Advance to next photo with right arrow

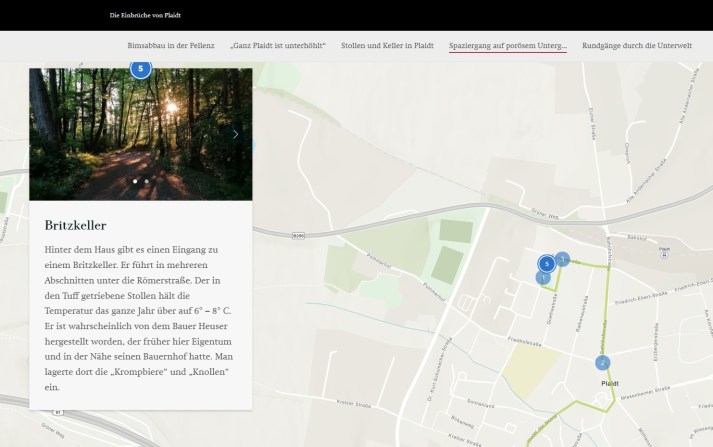pos(236,134)
